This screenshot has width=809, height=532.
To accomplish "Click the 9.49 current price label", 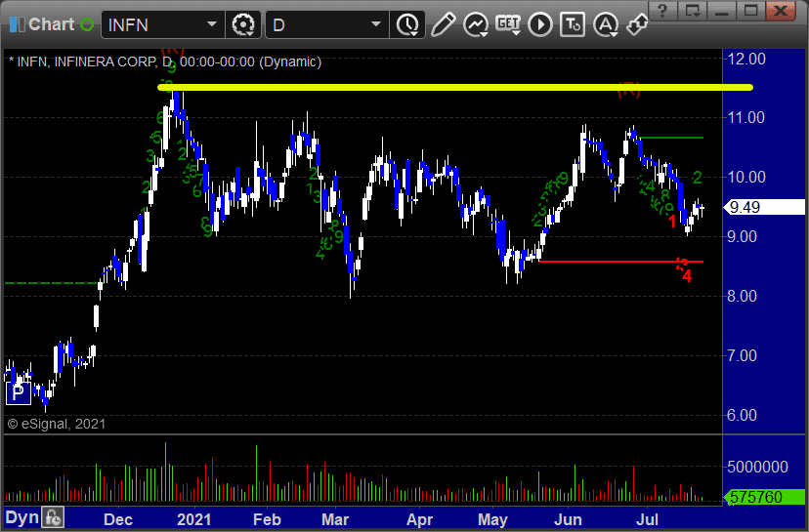I will (x=765, y=207).
